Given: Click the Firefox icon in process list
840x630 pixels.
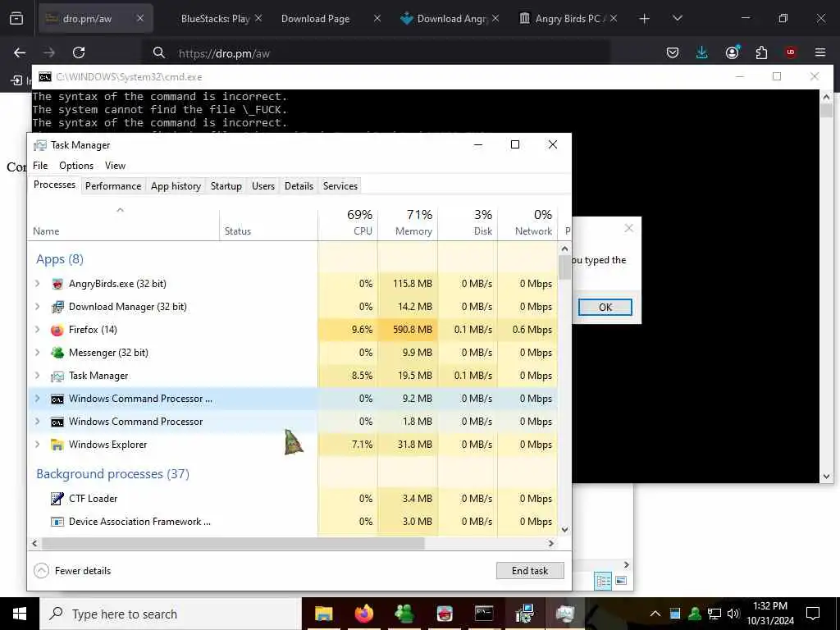Looking at the screenshot, I should (x=57, y=330).
